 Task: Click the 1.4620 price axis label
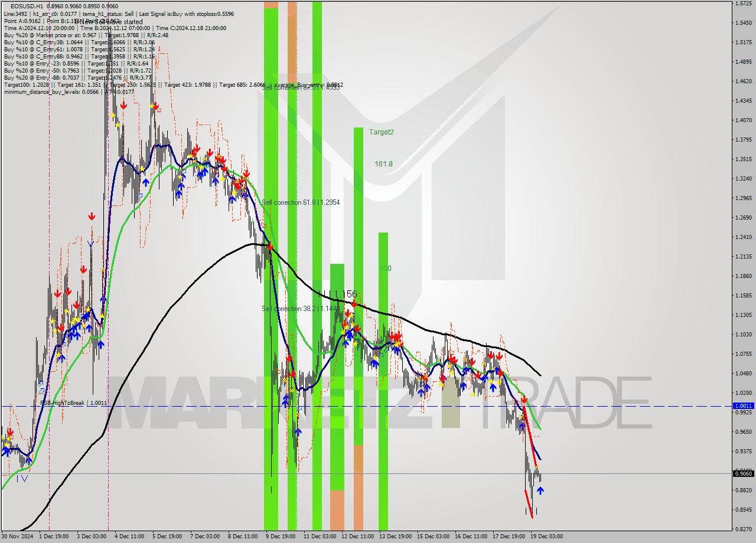tap(743, 81)
